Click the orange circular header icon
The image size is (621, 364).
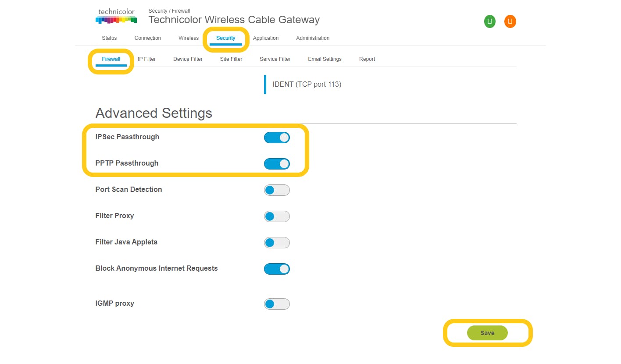(x=510, y=21)
